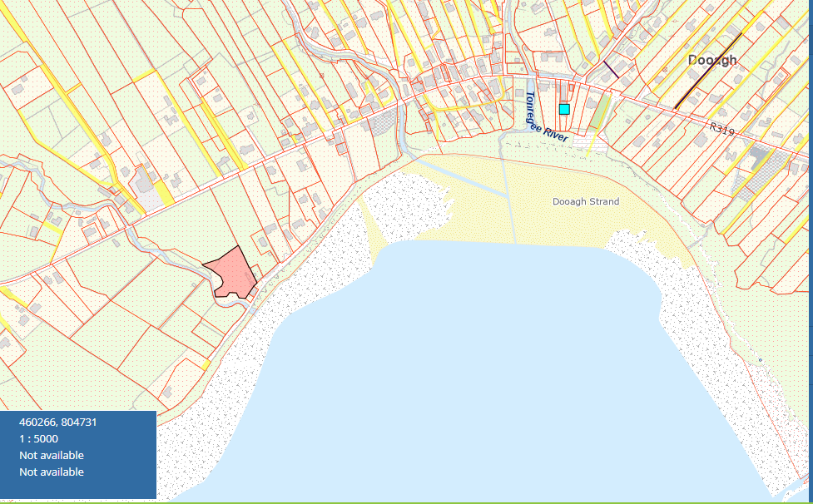The width and height of the screenshot is (813, 504).
Task: Click the small yellow parcel beside the southwest shoreline
Action: (206, 365)
